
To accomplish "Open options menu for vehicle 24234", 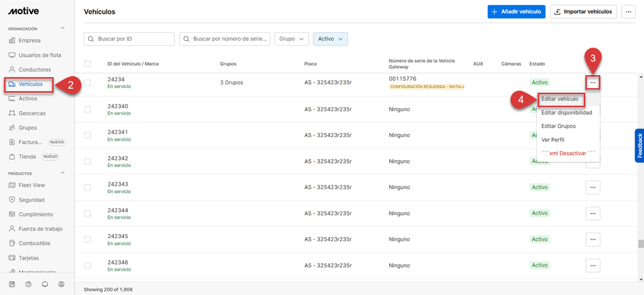I will [x=593, y=82].
